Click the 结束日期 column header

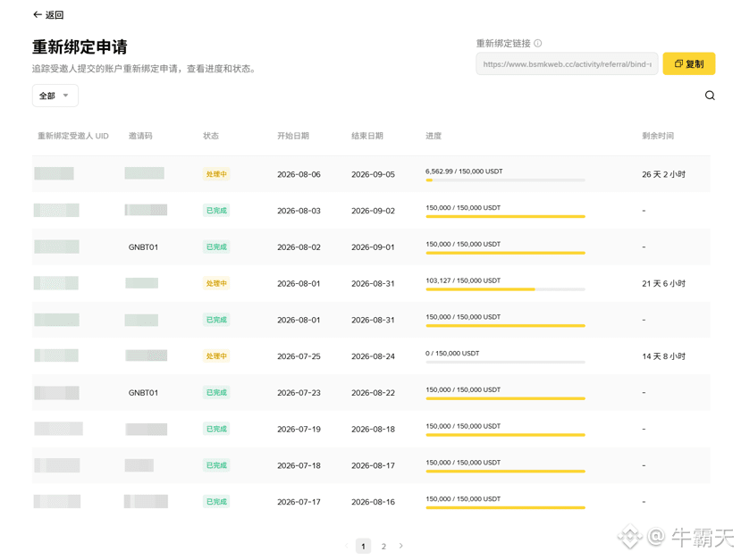click(367, 136)
